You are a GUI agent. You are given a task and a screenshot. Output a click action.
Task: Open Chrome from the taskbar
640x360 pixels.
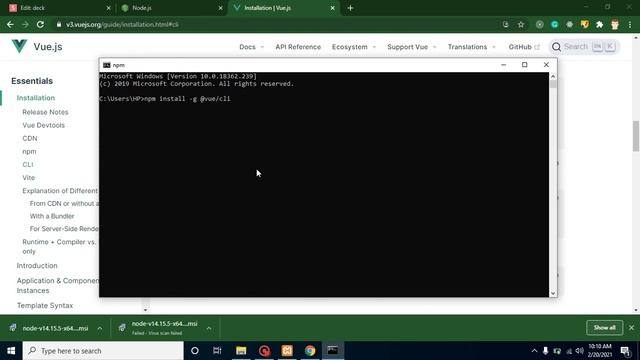[x=310, y=351]
